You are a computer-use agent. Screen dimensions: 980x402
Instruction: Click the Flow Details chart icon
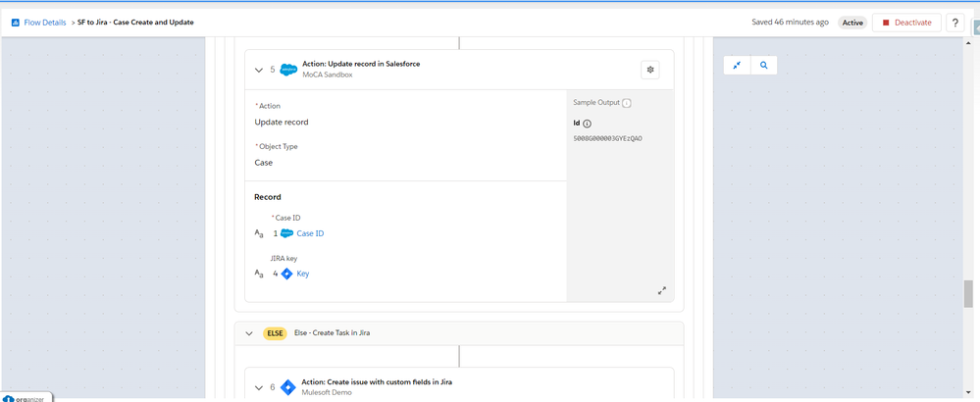click(x=16, y=23)
